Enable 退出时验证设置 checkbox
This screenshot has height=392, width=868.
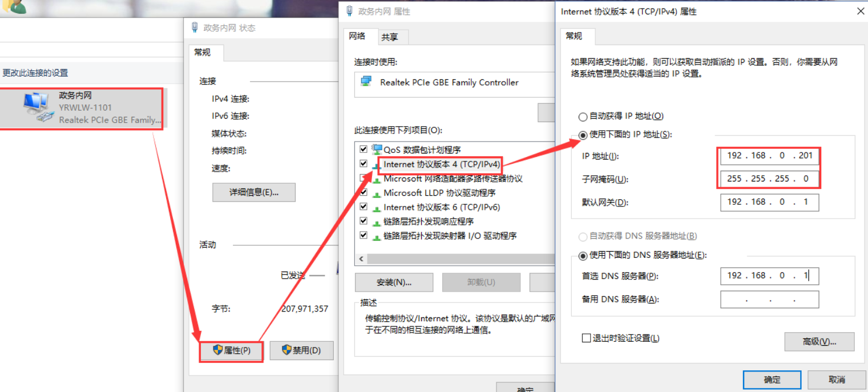(586, 338)
